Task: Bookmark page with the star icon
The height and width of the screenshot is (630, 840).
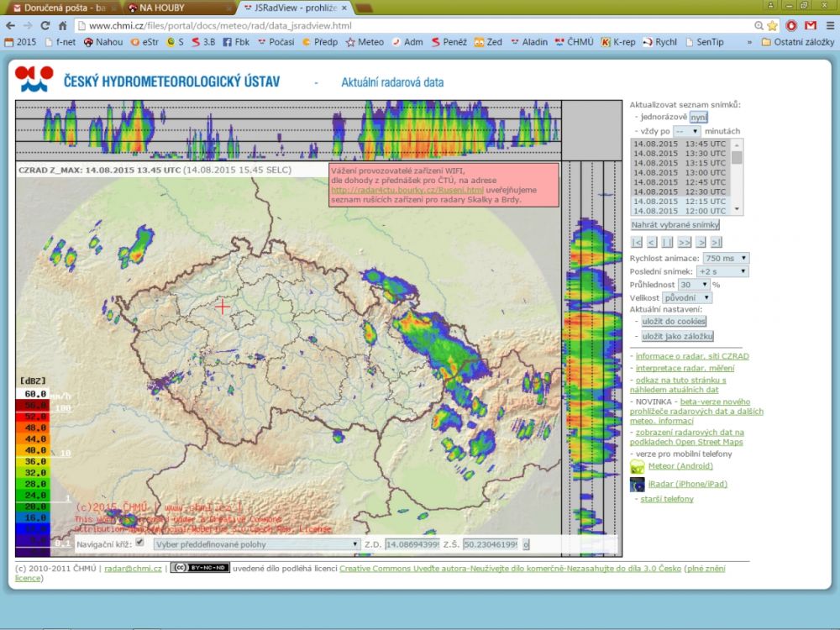Action: click(774, 25)
